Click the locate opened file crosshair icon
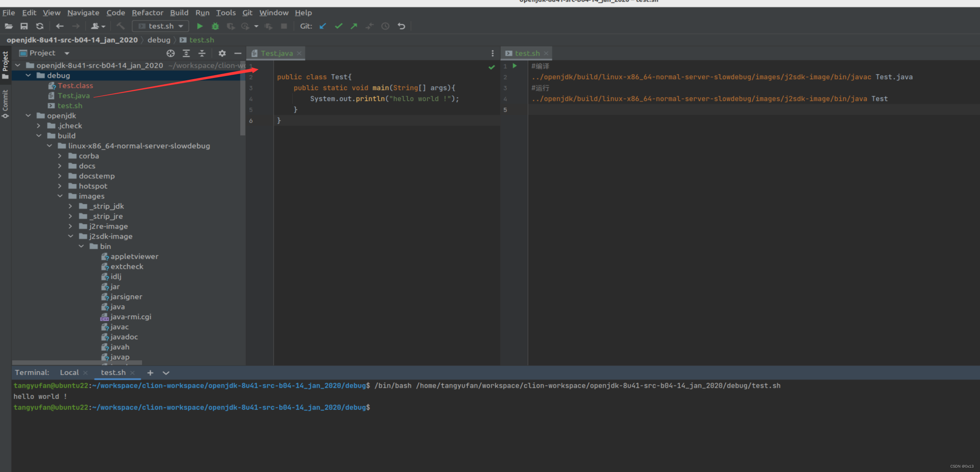This screenshot has width=980, height=472. coord(170,53)
